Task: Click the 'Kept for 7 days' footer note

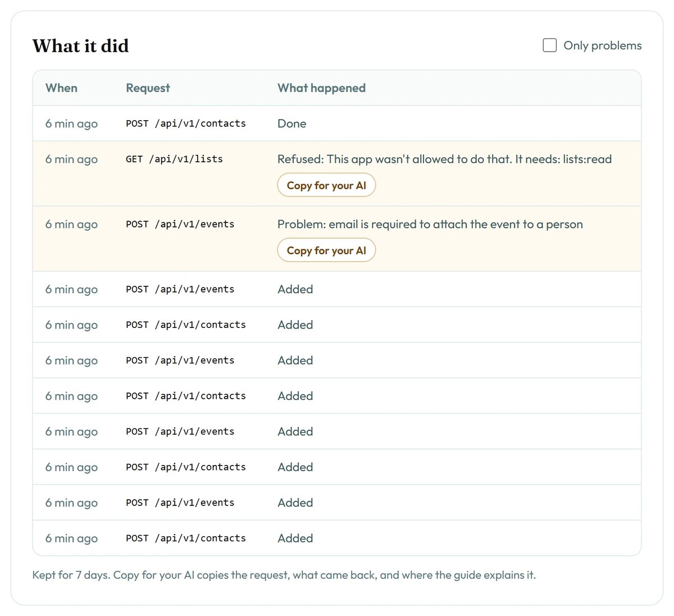Action: pos(284,575)
